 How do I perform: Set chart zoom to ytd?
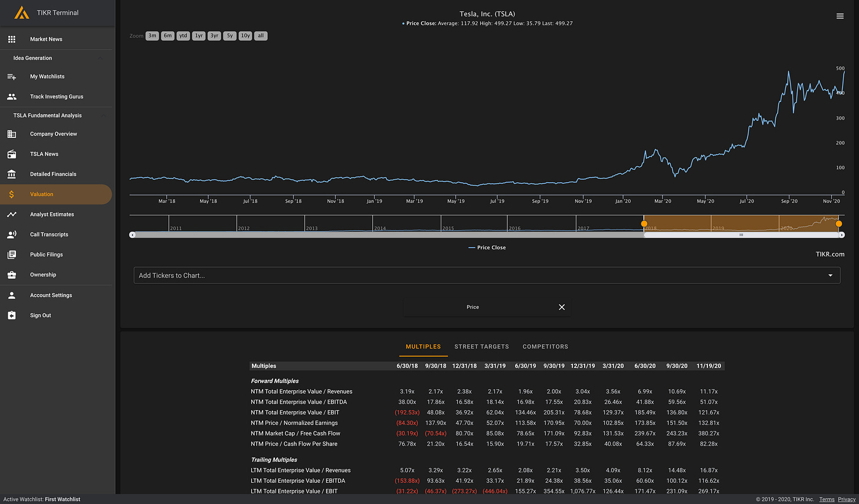(x=183, y=36)
